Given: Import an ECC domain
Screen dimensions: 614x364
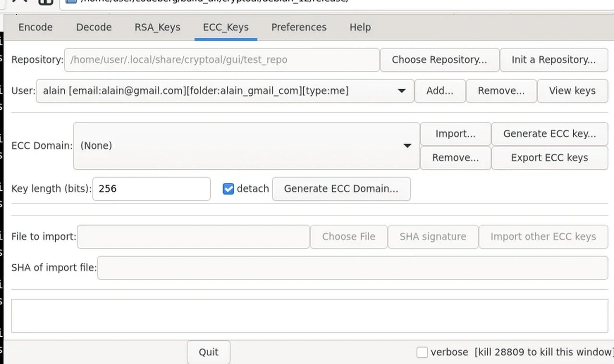Looking at the screenshot, I should pos(455,134).
